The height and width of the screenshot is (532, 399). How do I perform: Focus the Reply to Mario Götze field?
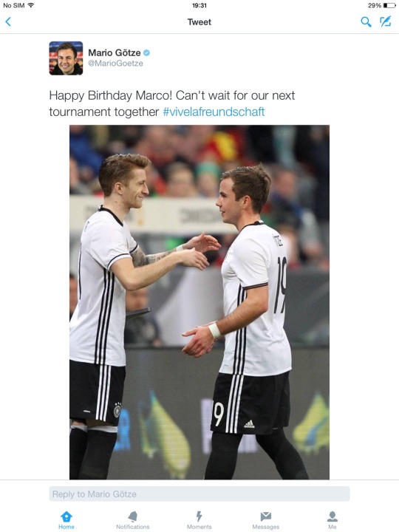click(199, 494)
